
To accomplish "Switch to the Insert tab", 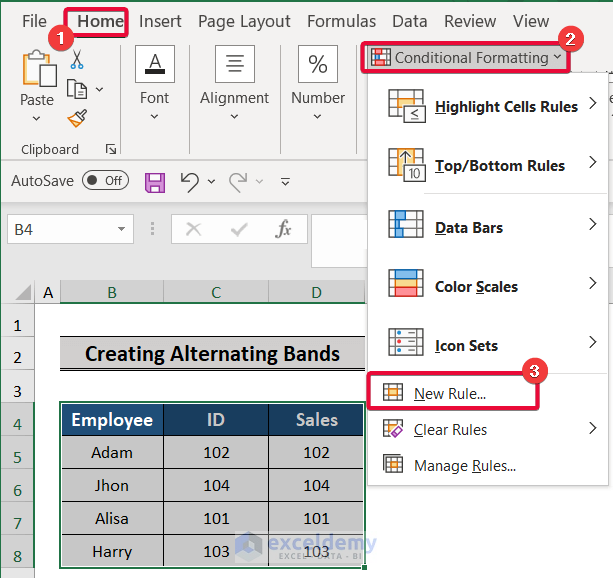I will pyautogui.click(x=160, y=21).
